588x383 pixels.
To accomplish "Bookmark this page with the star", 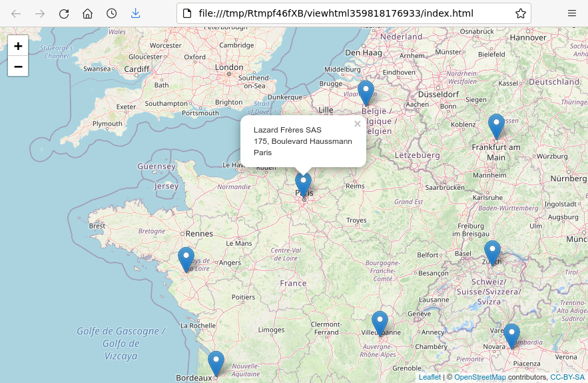I will click(x=520, y=13).
